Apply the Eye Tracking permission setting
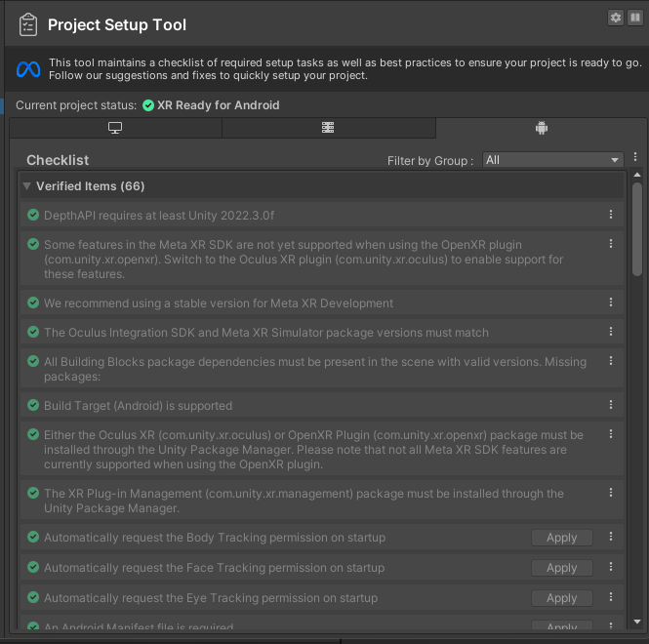 click(x=561, y=598)
